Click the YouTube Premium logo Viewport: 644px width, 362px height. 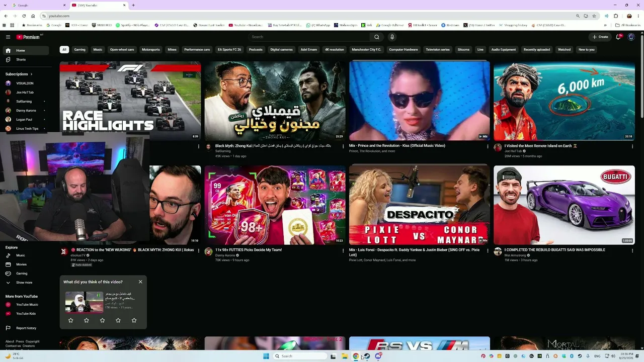coord(28,37)
